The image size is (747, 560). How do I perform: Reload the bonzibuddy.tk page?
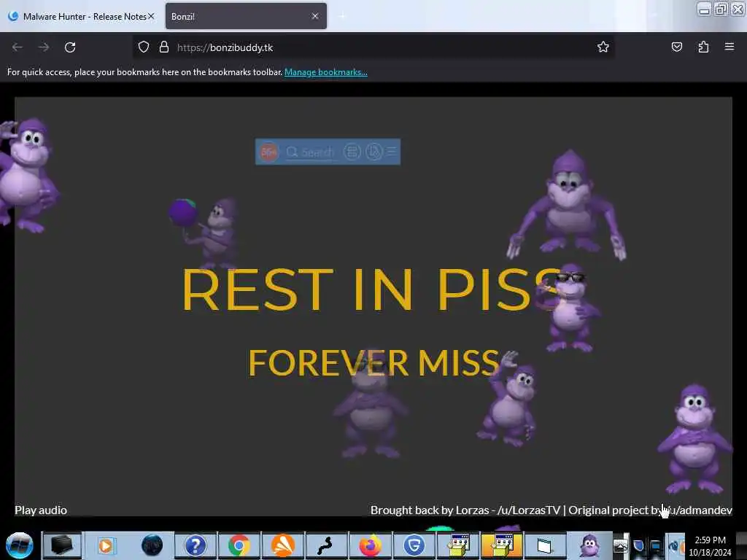[70, 47]
